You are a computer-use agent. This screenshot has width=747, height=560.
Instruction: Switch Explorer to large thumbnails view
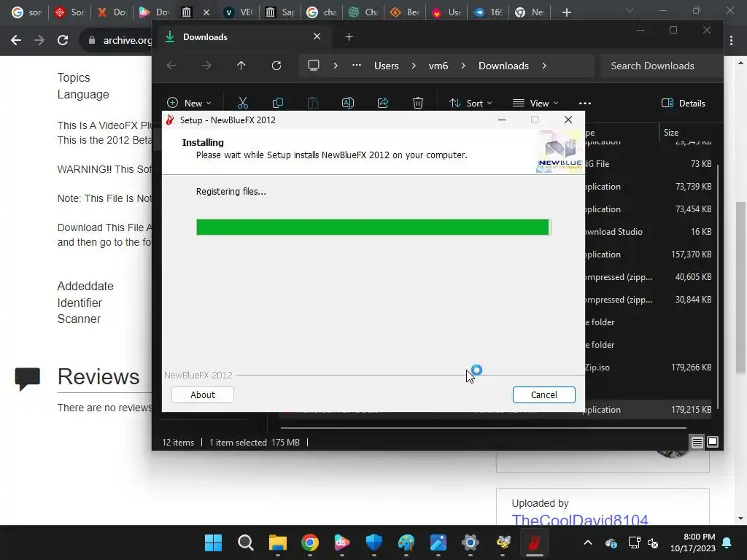coord(713,443)
